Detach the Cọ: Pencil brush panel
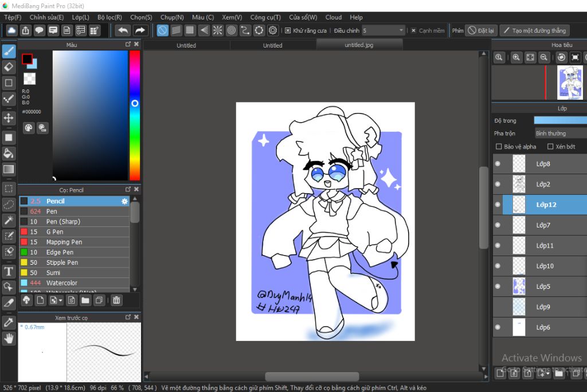This screenshot has width=587, height=392. pyautogui.click(x=128, y=190)
